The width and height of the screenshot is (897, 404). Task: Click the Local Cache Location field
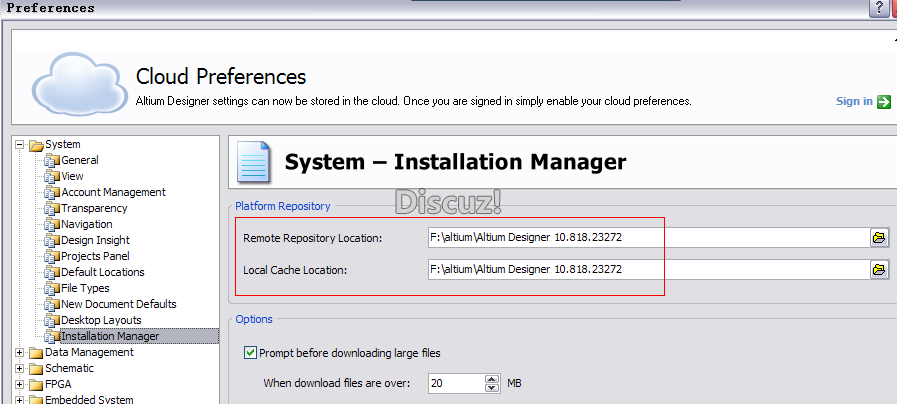(x=646, y=270)
